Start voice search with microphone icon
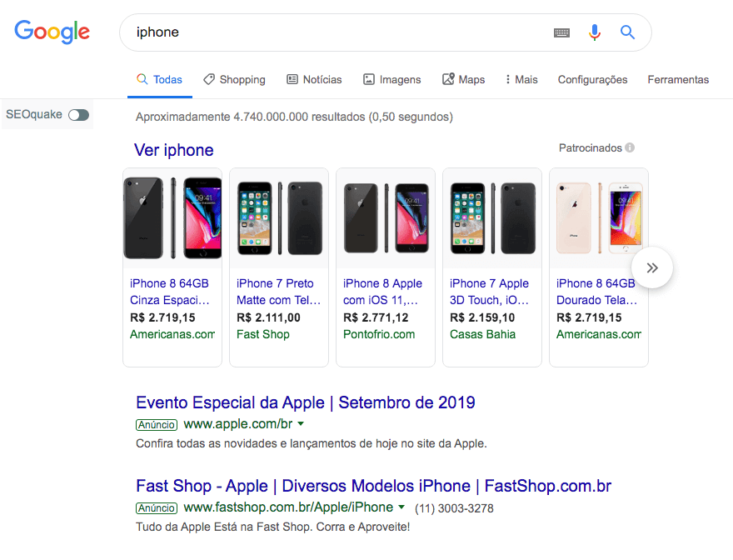 click(x=594, y=32)
